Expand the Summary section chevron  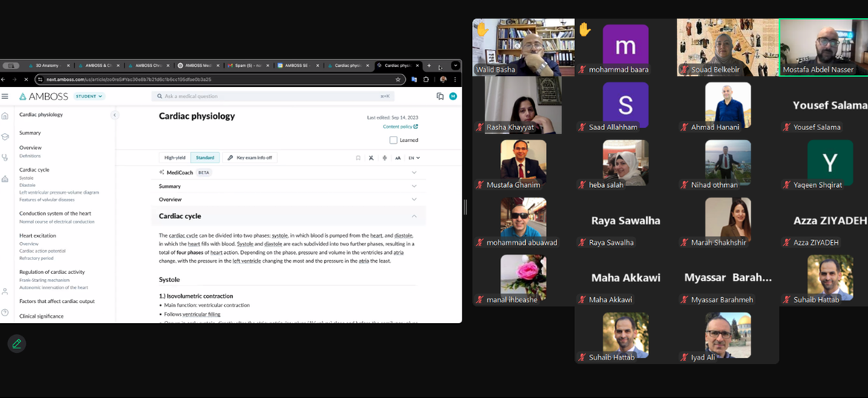click(414, 186)
